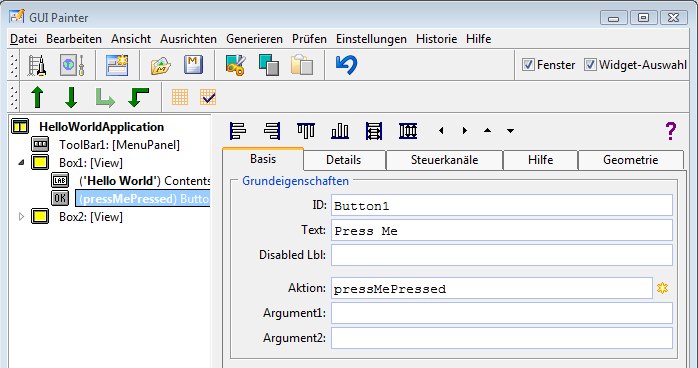Expand the Box2 tree node
This screenshot has height=368, width=698.
(x=21, y=217)
